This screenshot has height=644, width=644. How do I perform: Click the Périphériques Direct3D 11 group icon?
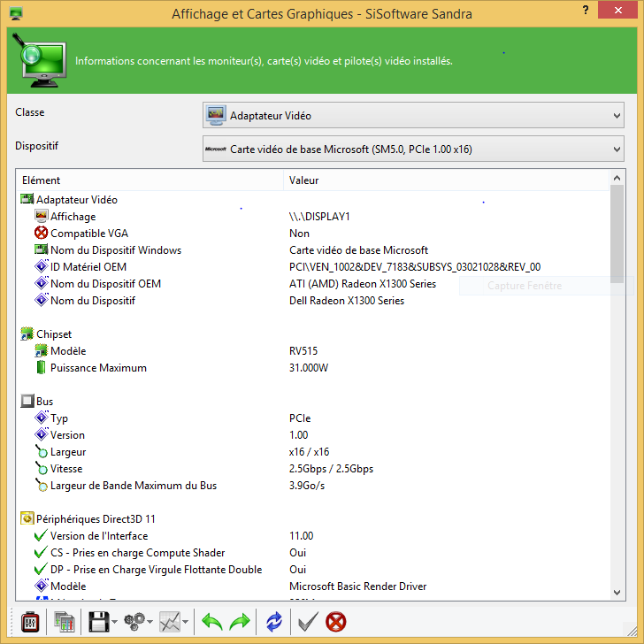27,518
